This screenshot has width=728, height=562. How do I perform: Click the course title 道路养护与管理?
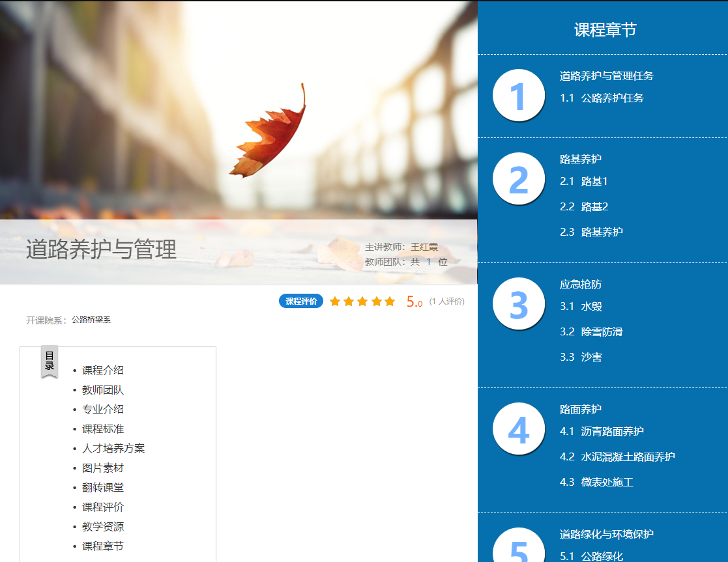click(101, 249)
